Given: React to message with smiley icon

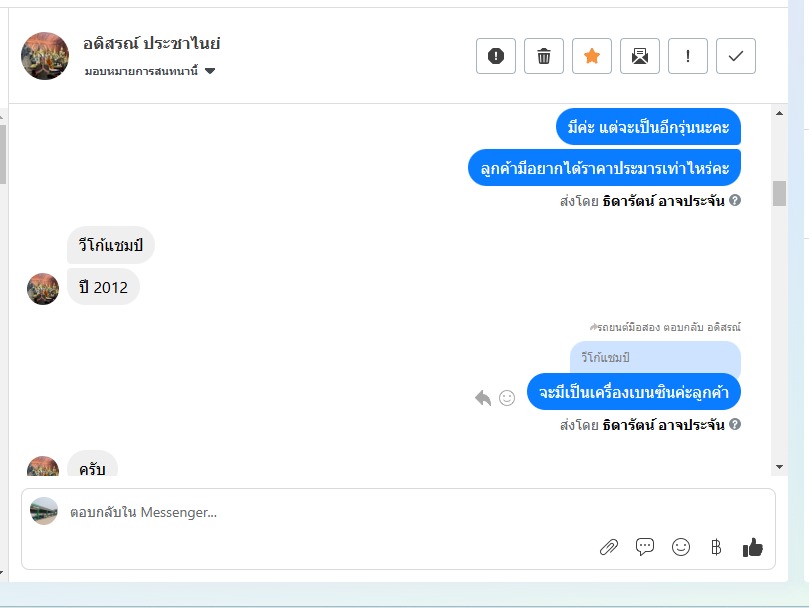Looking at the screenshot, I should point(507,398).
